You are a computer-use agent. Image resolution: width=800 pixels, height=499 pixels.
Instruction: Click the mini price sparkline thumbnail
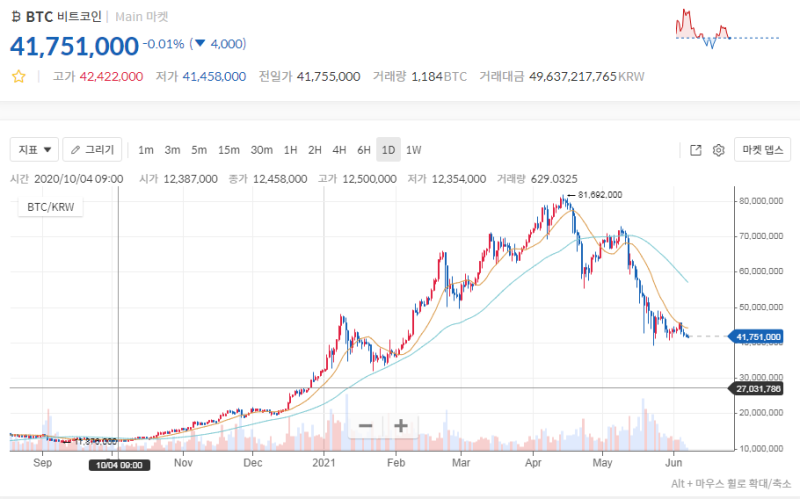point(728,29)
